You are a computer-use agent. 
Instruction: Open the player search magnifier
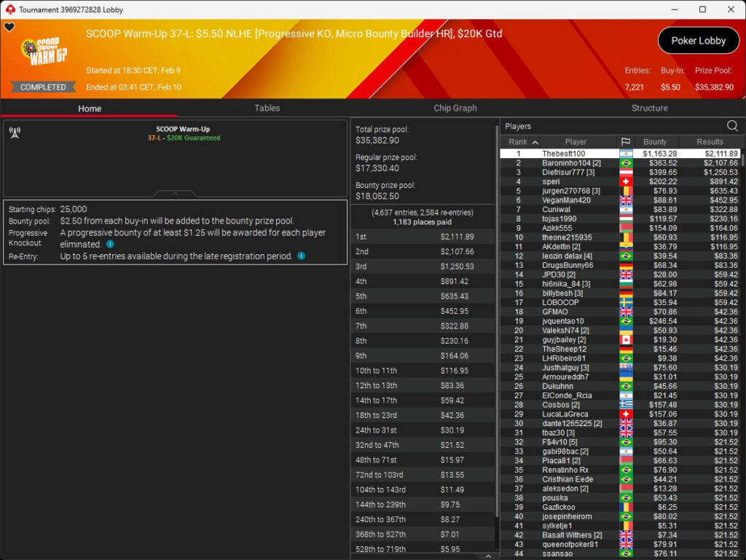click(x=732, y=126)
